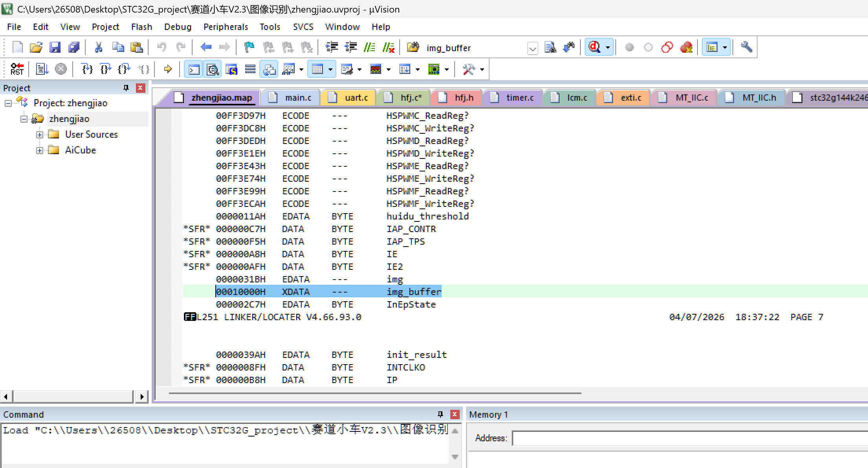The width and height of the screenshot is (868, 468).
Task: Open the img_buffer find combo dropdown
Action: pyautogui.click(x=532, y=48)
